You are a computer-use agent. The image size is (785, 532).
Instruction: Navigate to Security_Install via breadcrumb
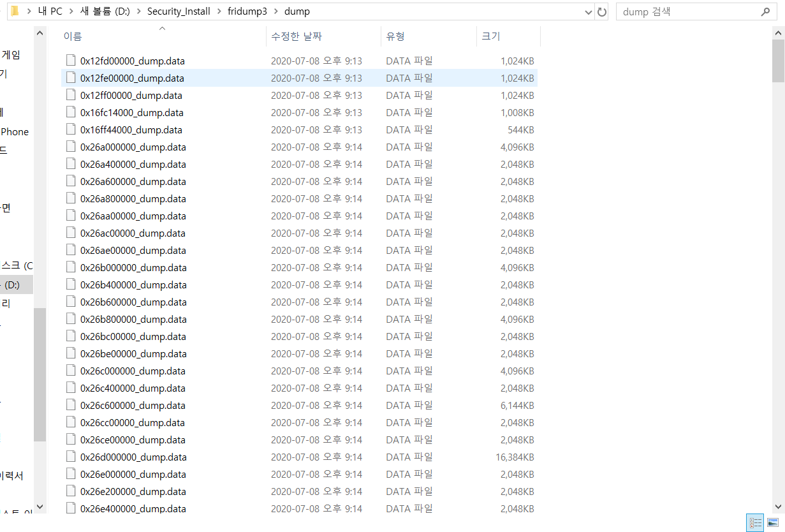coord(179,11)
